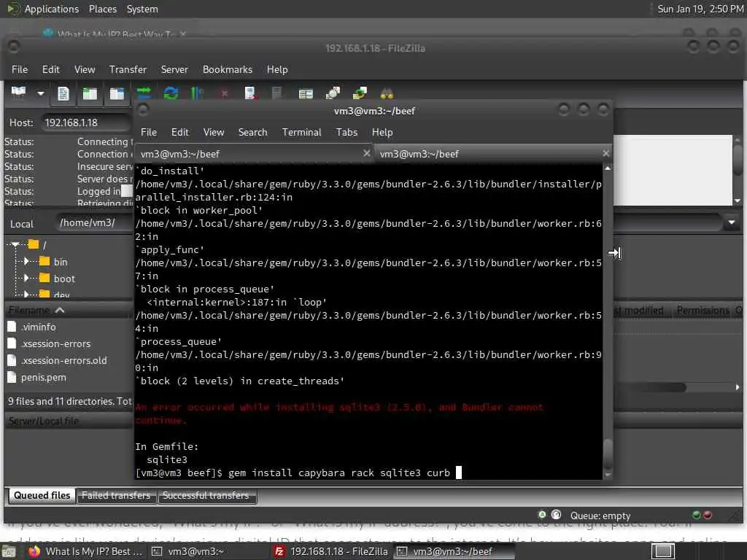This screenshot has height=560, width=747.
Task: Toggle the local directory tree icon
Action: pos(90,93)
